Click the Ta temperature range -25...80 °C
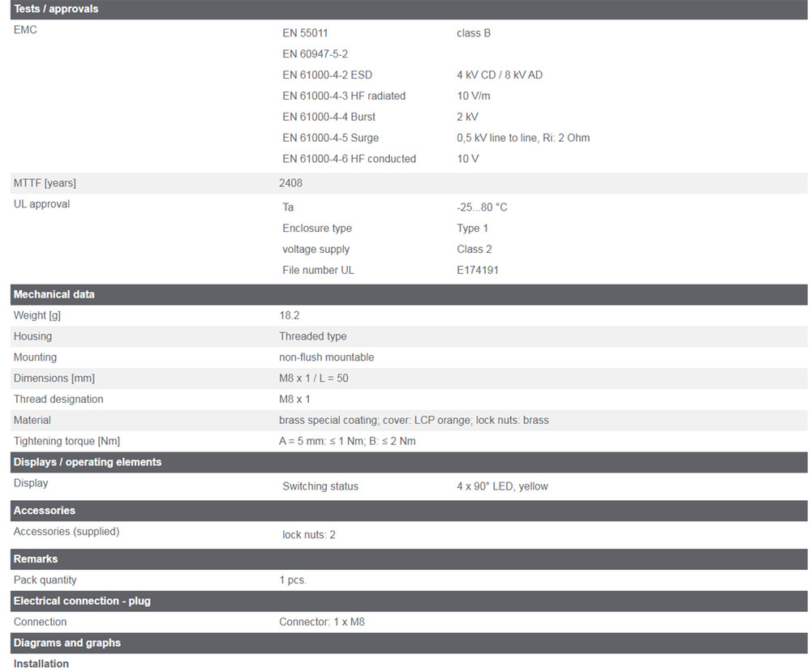The height and width of the screenshot is (672, 811). 483,208
